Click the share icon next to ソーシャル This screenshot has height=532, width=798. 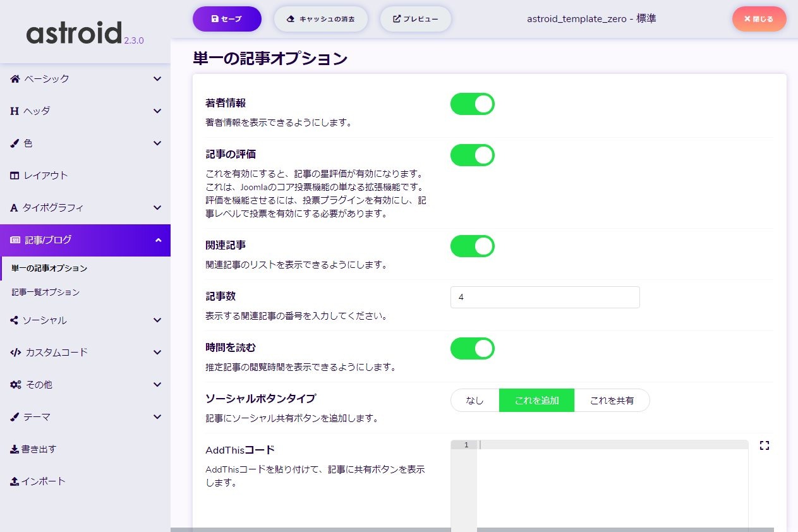15,320
